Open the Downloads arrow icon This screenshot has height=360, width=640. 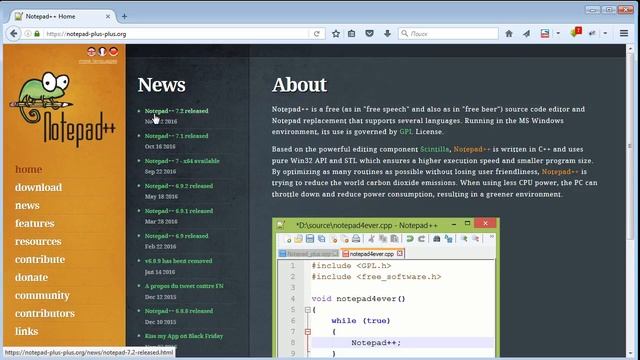pyautogui.click(x=387, y=34)
